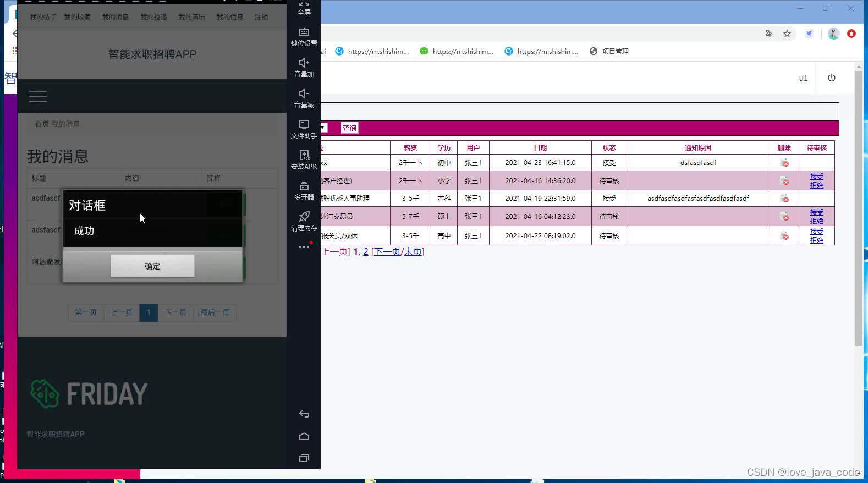Click the asdfasdfasdfasfasdfasdfasdfasdf reason cell
Image resolution: width=868 pixels, height=483 pixels.
point(698,199)
